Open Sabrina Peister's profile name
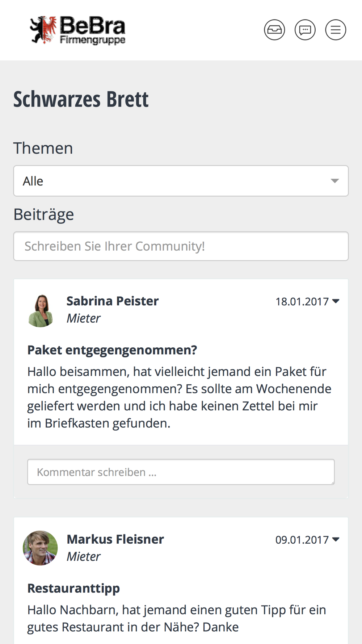Image resolution: width=362 pixels, height=644 pixels. coord(113,301)
